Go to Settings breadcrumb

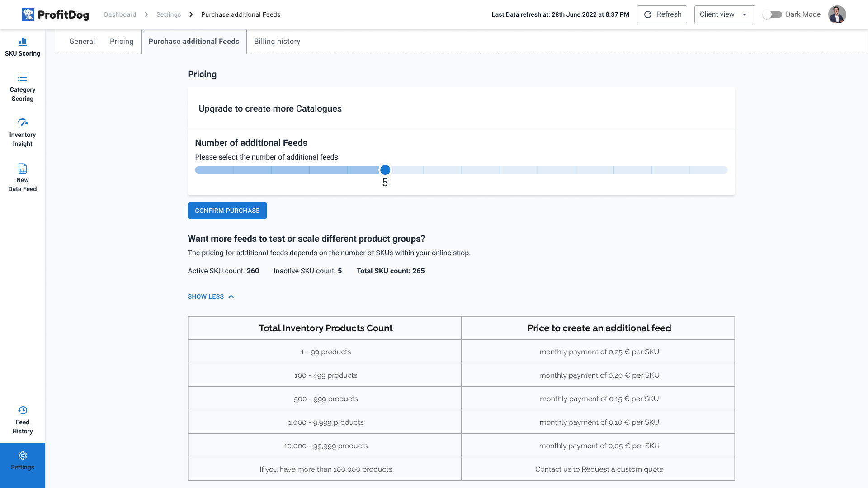click(169, 14)
